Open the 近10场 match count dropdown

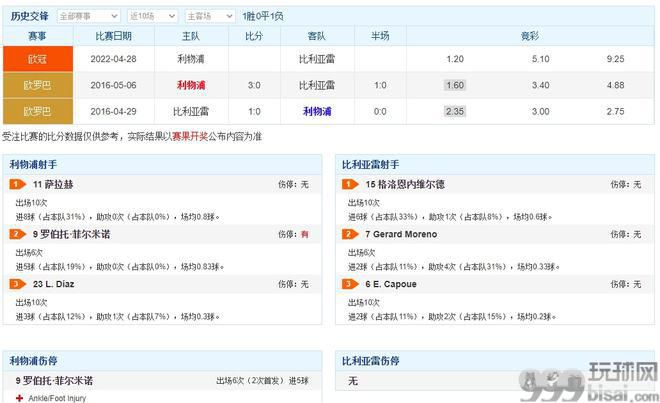click(x=152, y=16)
